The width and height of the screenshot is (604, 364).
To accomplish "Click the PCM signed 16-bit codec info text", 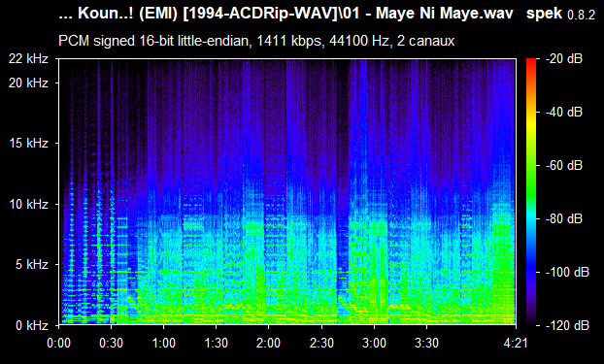I will coord(256,41).
